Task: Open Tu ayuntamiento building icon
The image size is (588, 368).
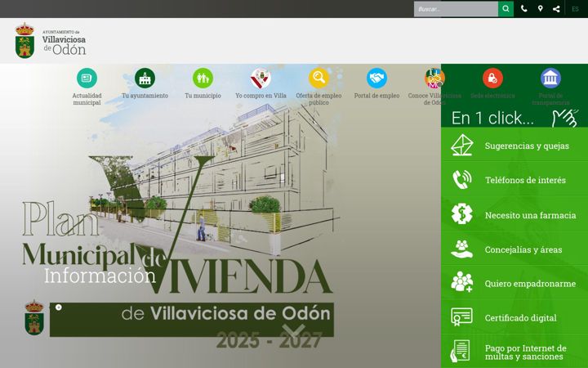Action: click(145, 79)
